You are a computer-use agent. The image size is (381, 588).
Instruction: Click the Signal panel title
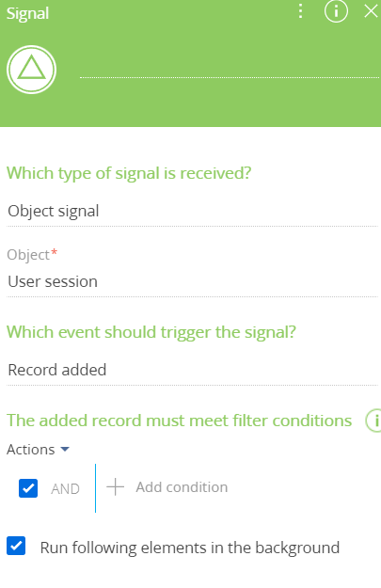27,13
